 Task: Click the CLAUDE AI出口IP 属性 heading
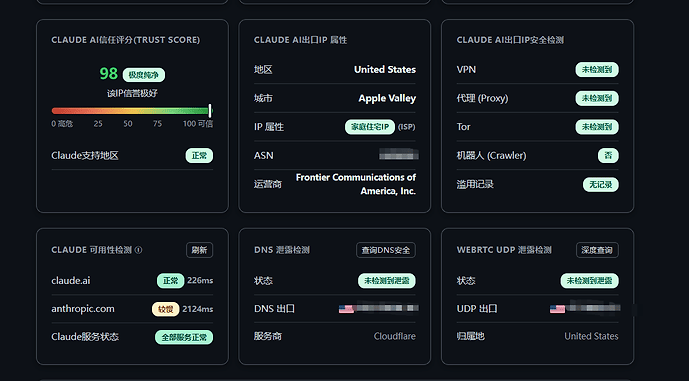coord(301,40)
